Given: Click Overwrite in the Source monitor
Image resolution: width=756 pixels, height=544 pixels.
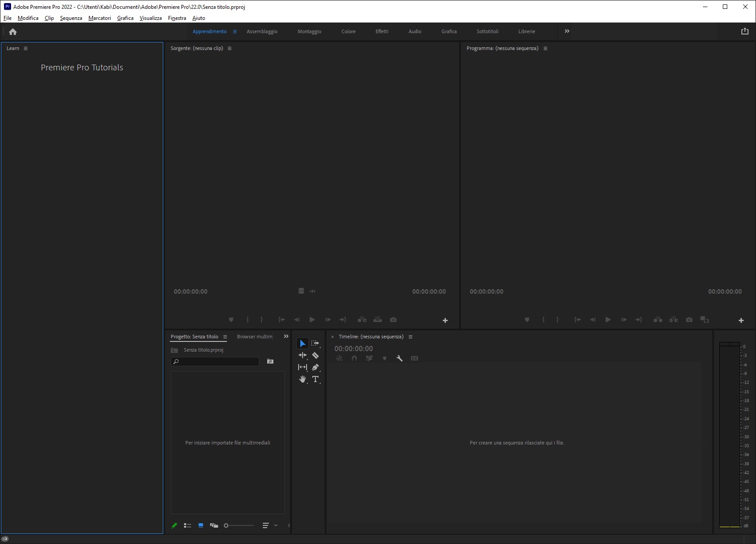Looking at the screenshot, I should pyautogui.click(x=377, y=320).
